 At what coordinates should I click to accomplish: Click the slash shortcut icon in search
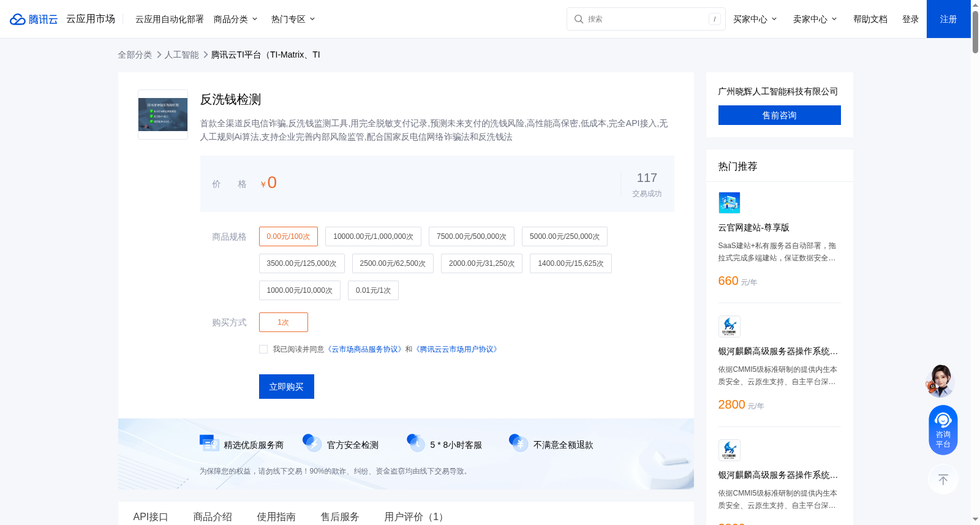pyautogui.click(x=714, y=19)
